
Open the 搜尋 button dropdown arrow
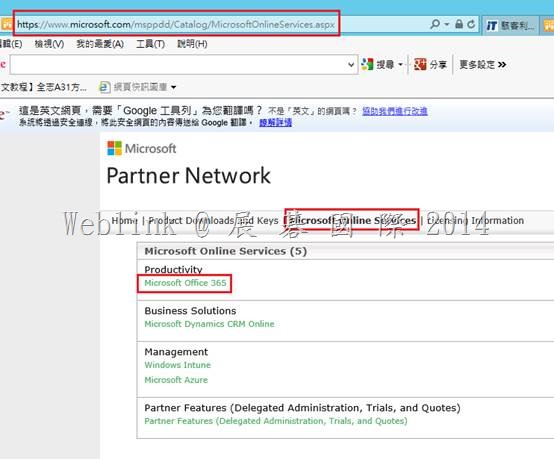point(400,64)
